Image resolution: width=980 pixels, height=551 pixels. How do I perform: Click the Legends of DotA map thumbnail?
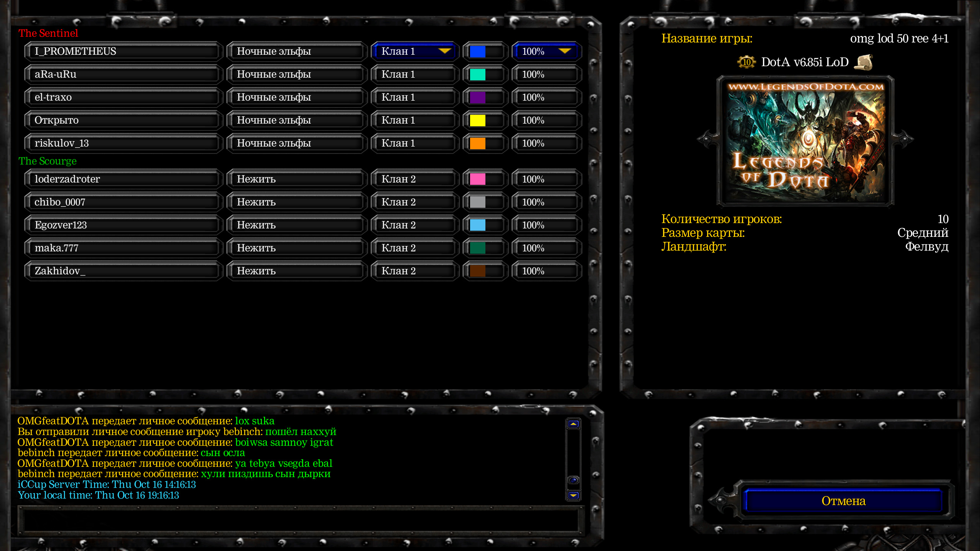click(x=805, y=141)
